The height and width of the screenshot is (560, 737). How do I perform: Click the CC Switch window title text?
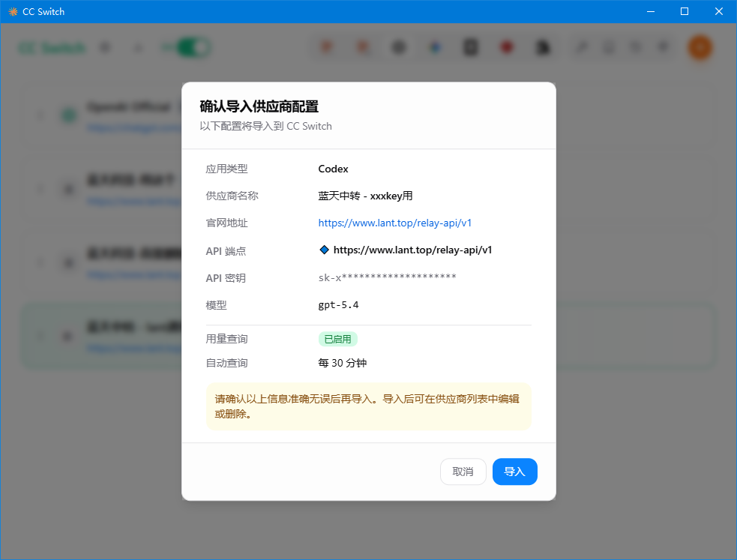(x=43, y=12)
